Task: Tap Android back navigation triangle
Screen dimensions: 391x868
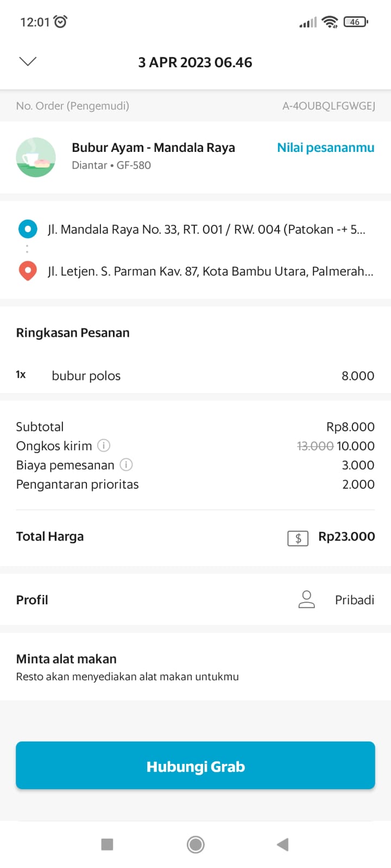Action: tap(282, 844)
